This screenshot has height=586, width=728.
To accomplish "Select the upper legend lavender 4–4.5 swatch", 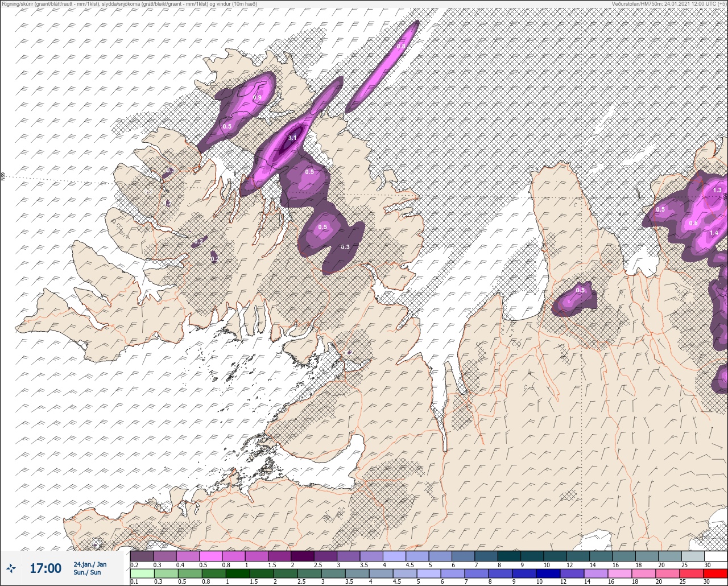I will click(394, 556).
